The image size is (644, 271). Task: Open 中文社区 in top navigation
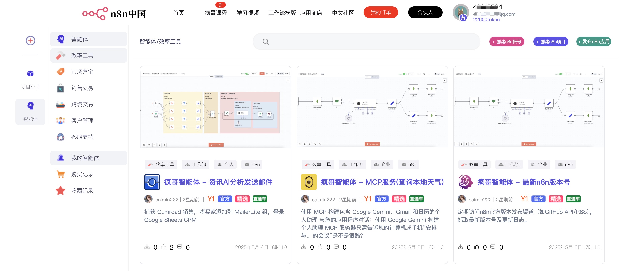tap(343, 13)
